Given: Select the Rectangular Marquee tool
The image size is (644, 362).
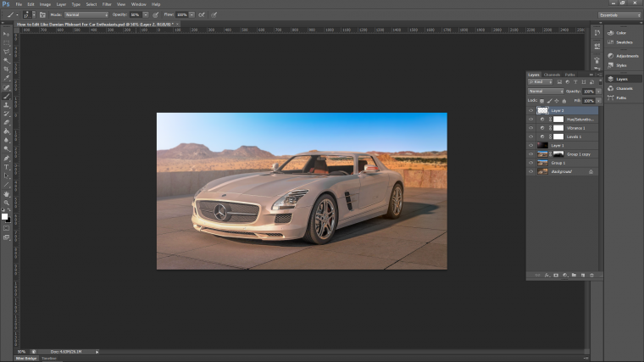Looking at the screenshot, I should [6, 42].
